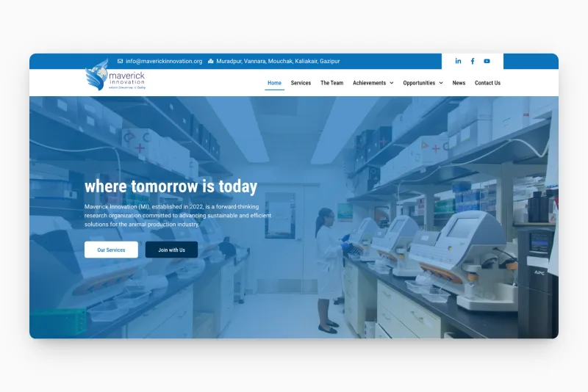The image size is (588, 392).
Task: Open The Team page
Action: tap(332, 83)
